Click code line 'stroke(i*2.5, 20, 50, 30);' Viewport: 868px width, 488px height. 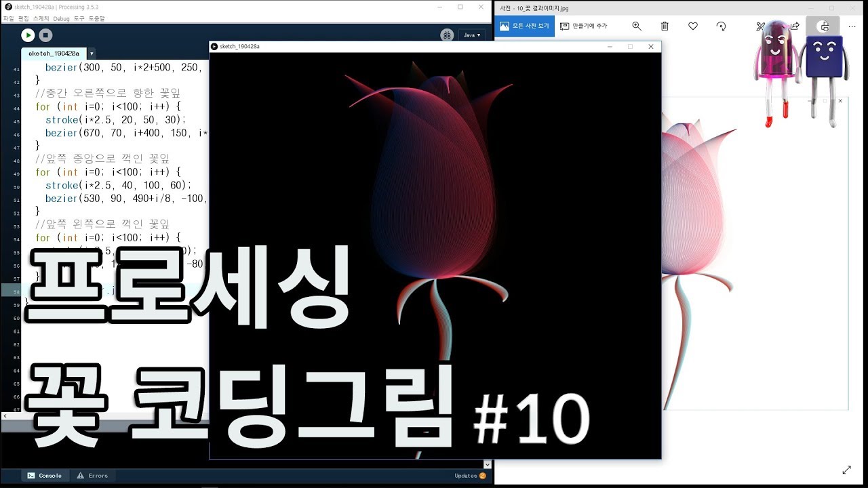pyautogui.click(x=116, y=119)
